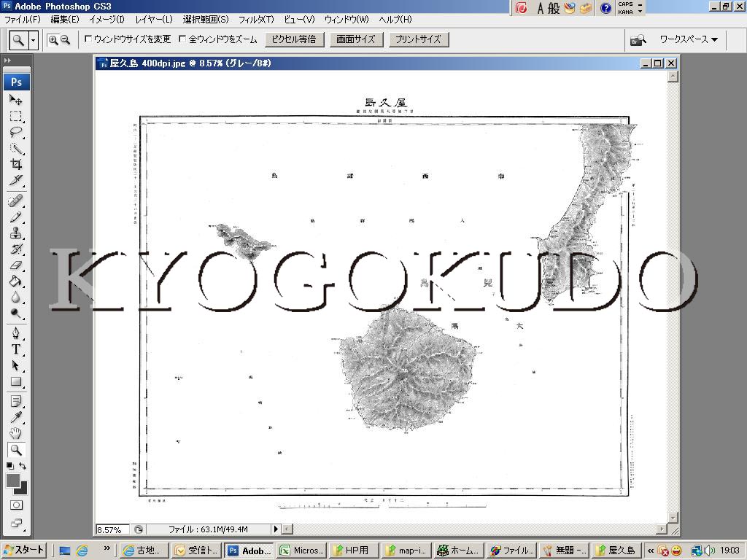Click the Ps logo atop the toolbox

[x=17, y=82]
